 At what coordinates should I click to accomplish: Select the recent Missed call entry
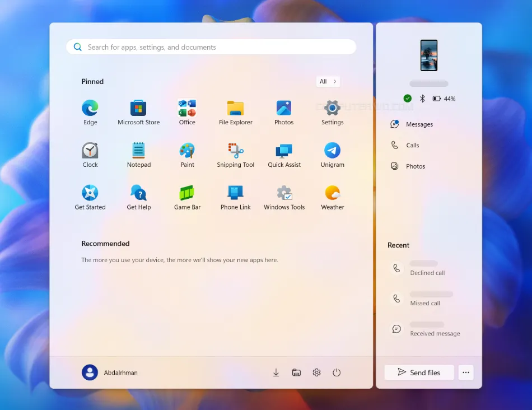[421, 299]
